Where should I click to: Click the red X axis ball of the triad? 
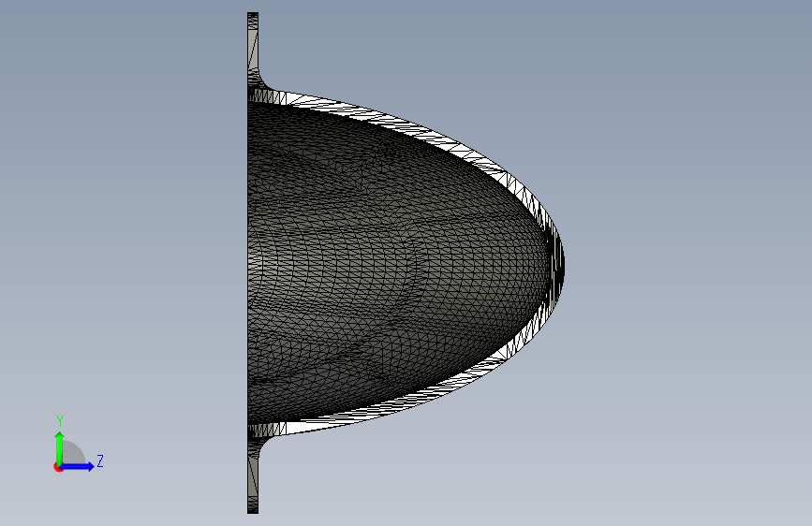tap(58, 468)
